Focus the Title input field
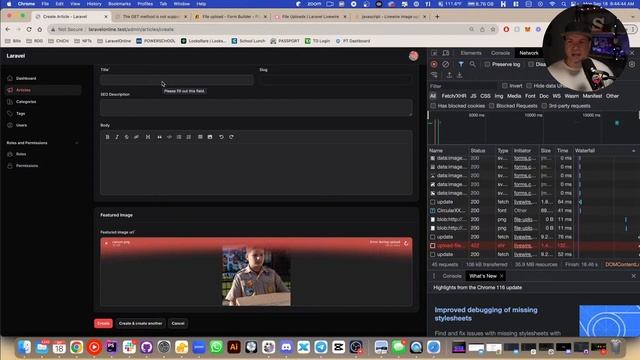The height and width of the screenshot is (360, 640). point(177,80)
